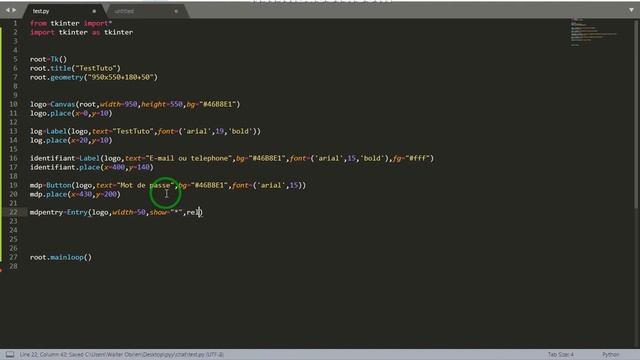Click the mdp=Button(logo,...) line
This screenshot has height=360, width=640.
click(x=167, y=185)
